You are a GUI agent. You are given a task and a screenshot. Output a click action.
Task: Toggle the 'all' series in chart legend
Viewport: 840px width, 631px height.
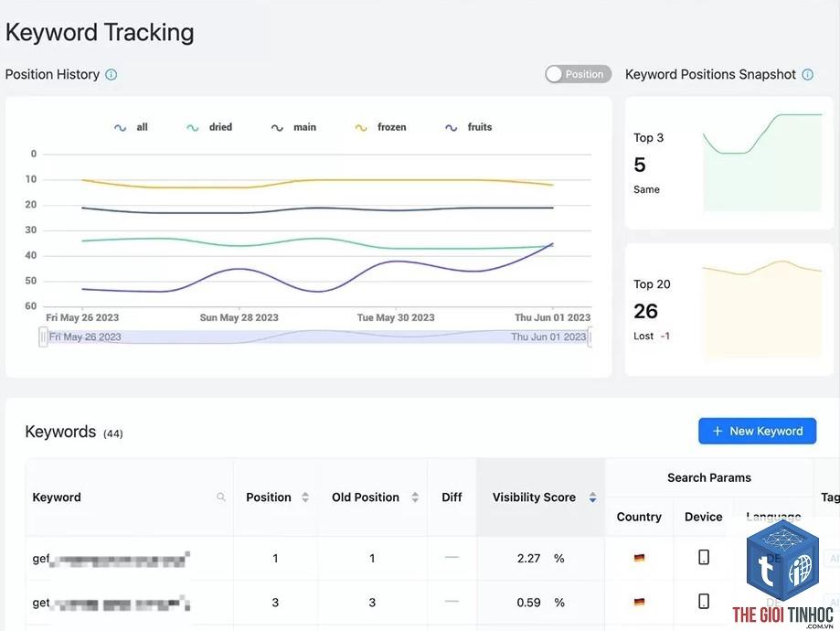pyautogui.click(x=132, y=127)
